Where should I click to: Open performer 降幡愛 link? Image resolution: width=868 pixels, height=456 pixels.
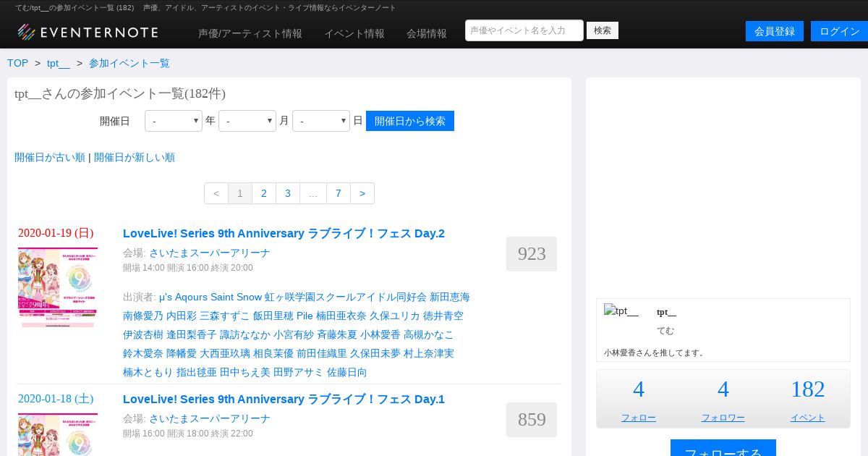[182, 353]
